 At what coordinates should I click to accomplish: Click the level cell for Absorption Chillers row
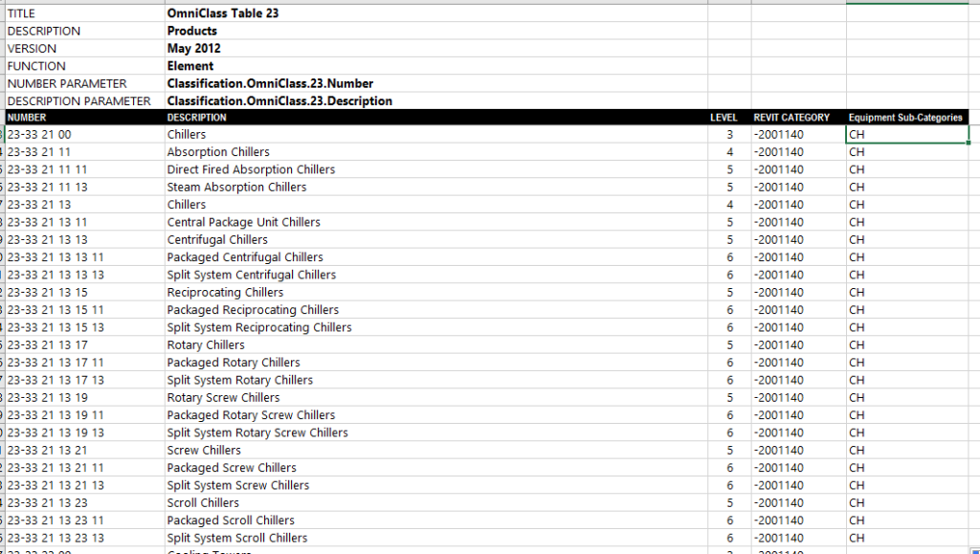[x=729, y=152]
